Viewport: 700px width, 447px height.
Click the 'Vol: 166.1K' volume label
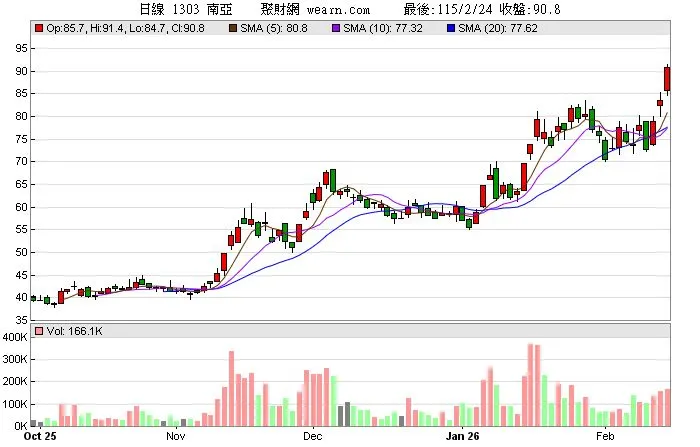tap(75, 331)
